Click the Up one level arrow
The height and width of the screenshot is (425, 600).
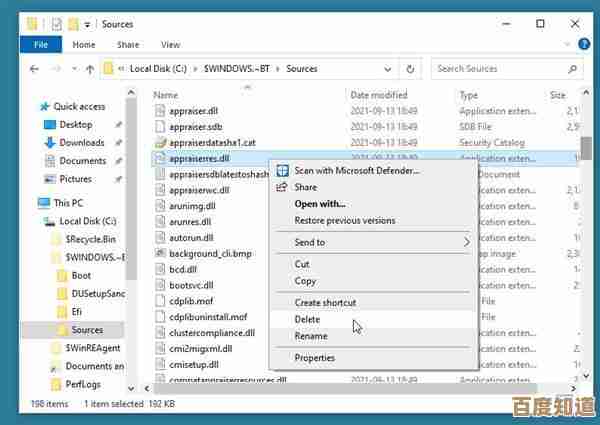tap(90, 69)
